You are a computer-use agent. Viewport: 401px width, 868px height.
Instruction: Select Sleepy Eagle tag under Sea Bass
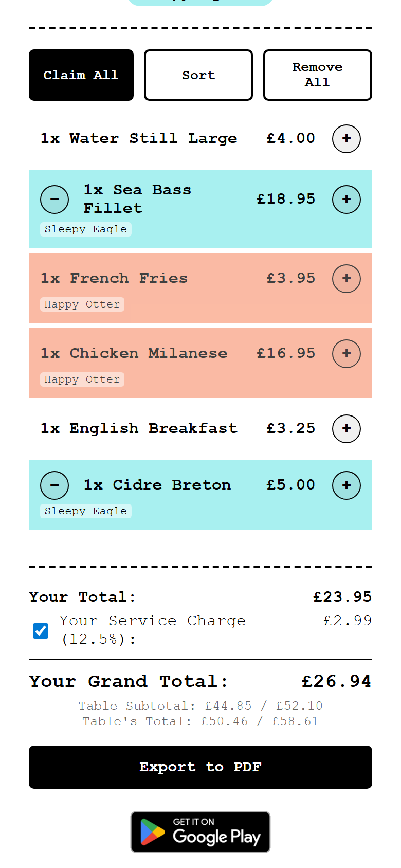(x=85, y=229)
